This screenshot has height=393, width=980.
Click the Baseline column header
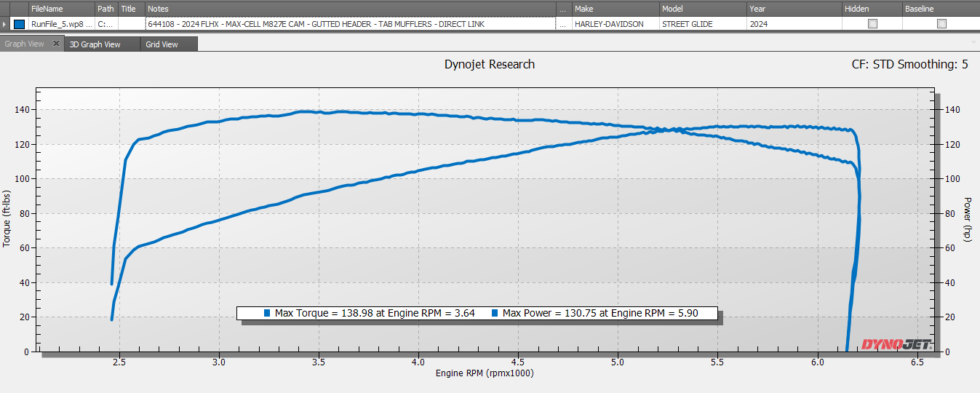(941, 9)
